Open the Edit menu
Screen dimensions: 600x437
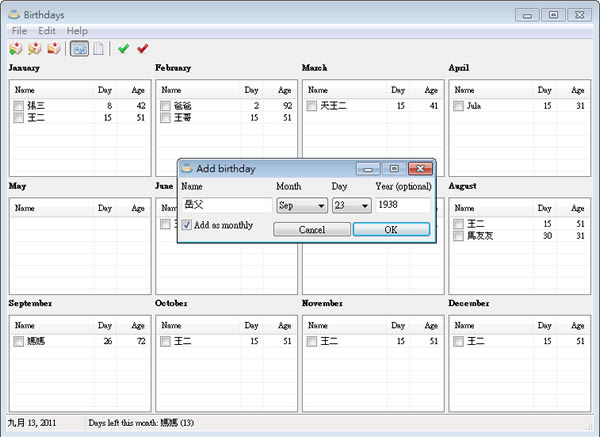pyautogui.click(x=48, y=31)
